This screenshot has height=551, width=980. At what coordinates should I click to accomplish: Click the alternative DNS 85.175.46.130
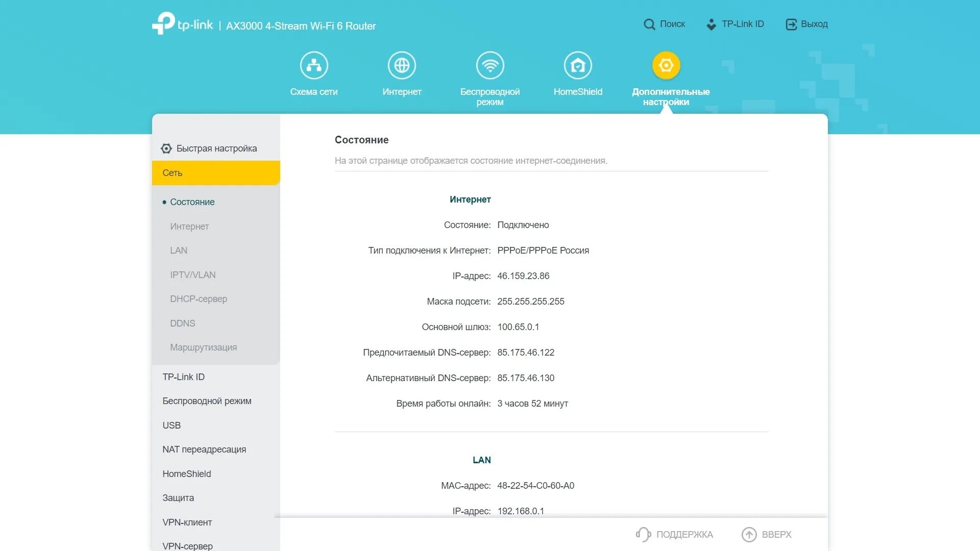526,378
